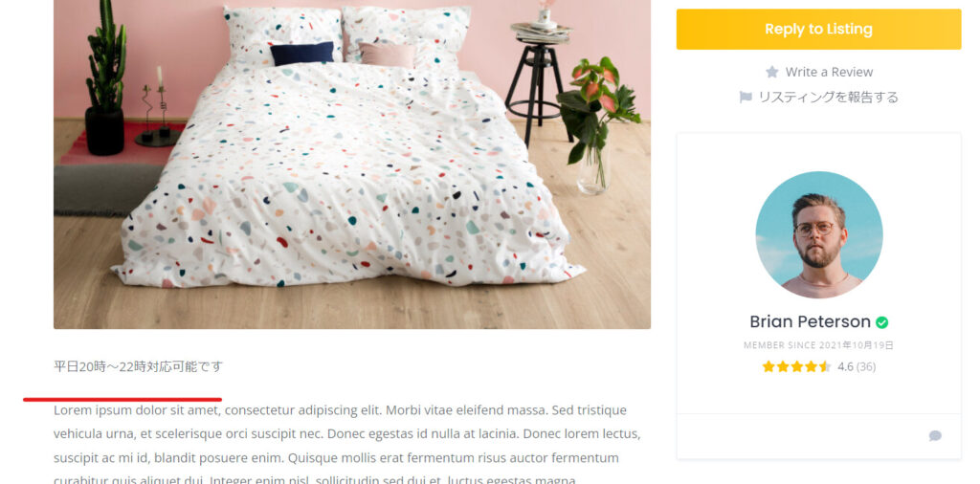
Task: Click the red underline below availability text
Action: point(122,399)
